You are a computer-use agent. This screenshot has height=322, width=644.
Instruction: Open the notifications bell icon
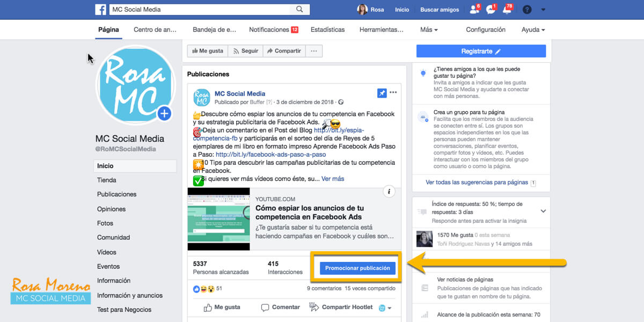pyautogui.click(x=507, y=9)
